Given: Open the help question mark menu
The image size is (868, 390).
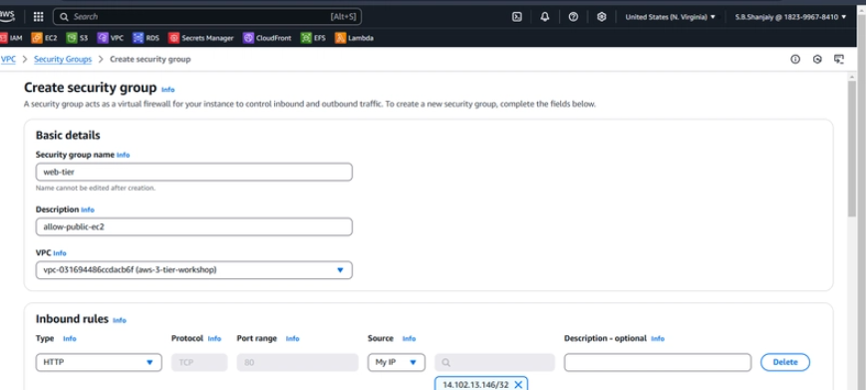Looking at the screenshot, I should coord(573,17).
